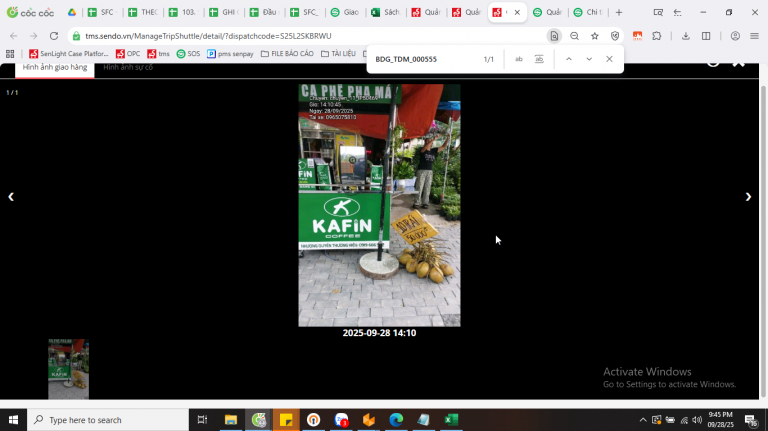Open File Explorer from taskbar

pyautogui.click(x=231, y=420)
